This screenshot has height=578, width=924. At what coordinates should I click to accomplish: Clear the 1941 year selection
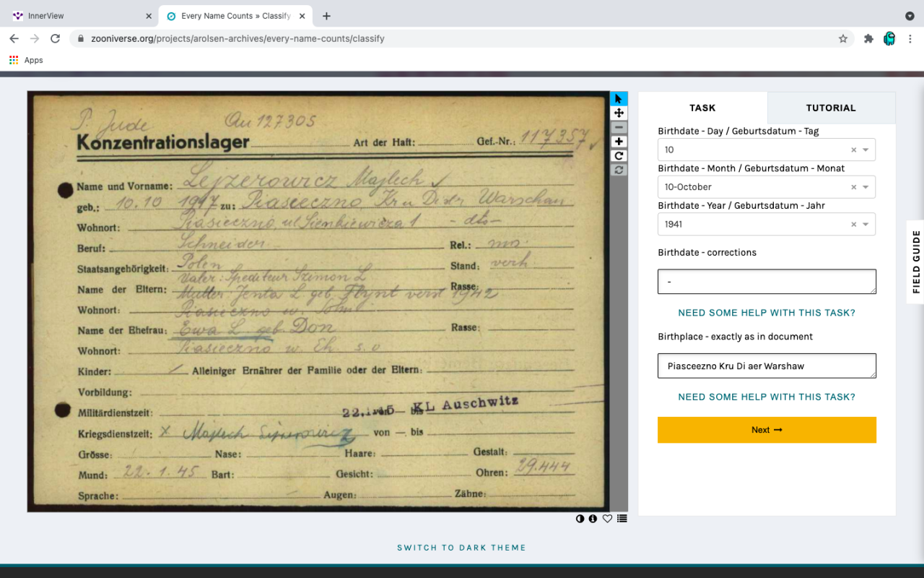click(853, 224)
